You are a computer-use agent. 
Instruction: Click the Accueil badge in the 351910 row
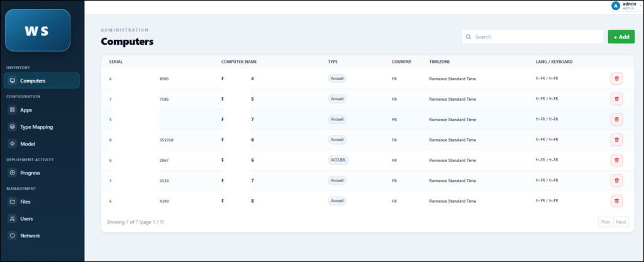tap(337, 140)
